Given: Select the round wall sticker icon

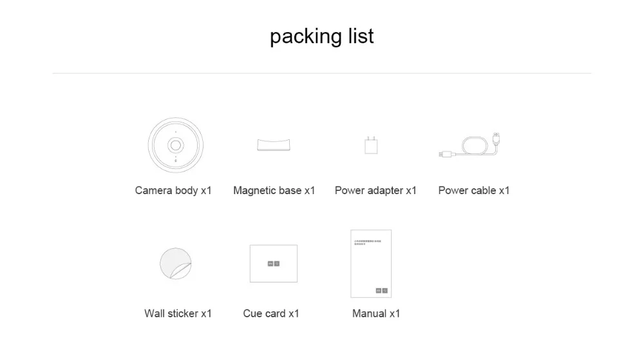Looking at the screenshot, I should (176, 264).
